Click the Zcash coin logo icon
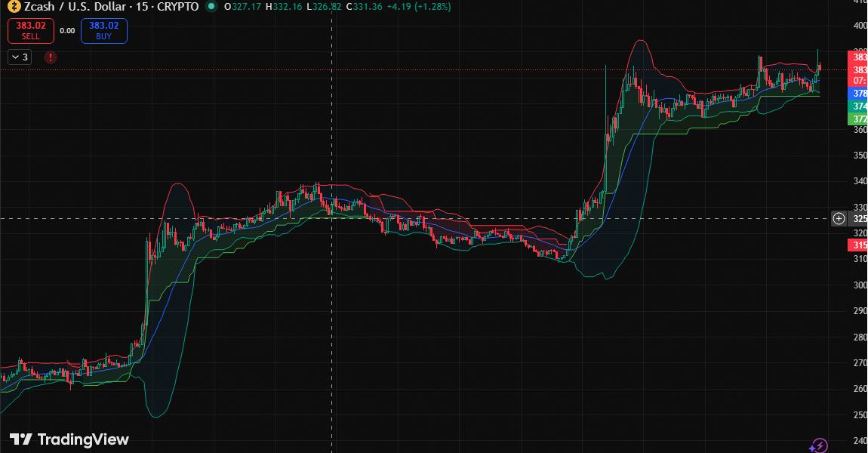868x453 pixels. point(14,6)
